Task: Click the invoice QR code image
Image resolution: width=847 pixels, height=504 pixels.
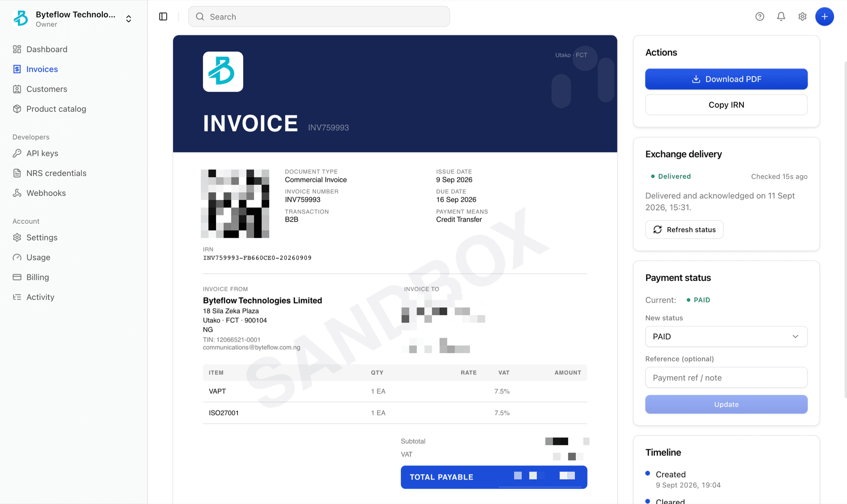Action: [235, 204]
